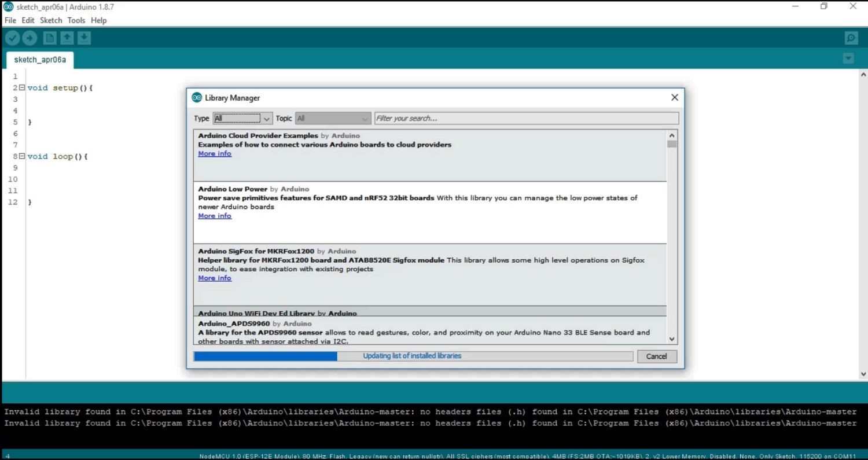Screen dimensions: 868x460
Task: Create a new sketch with the New icon
Action: click(50, 38)
